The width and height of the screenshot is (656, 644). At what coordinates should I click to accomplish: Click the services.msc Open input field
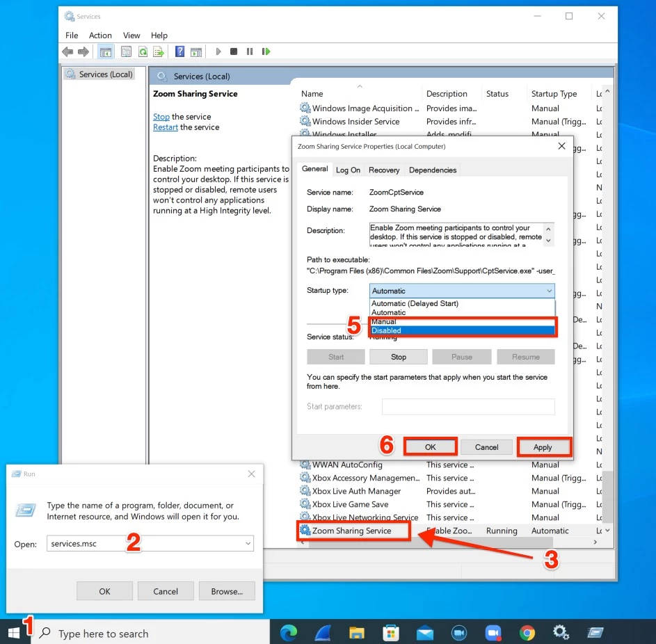150,543
